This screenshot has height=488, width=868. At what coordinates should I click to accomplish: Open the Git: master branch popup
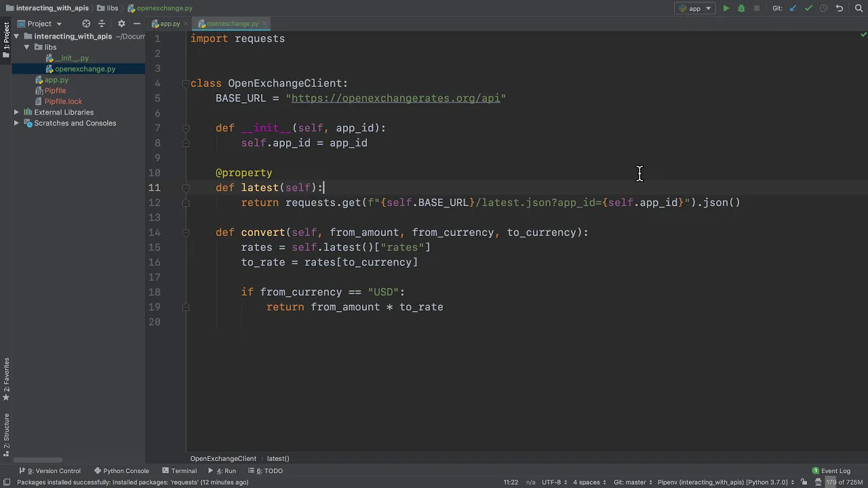633,482
